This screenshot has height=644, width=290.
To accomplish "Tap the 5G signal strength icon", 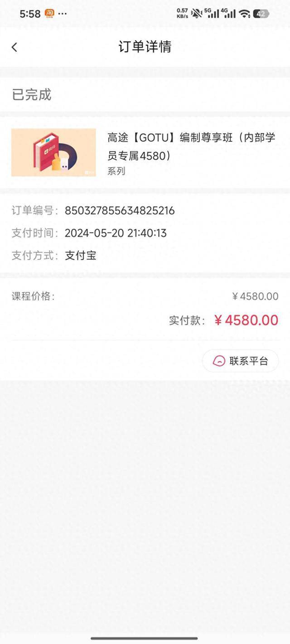I will tap(211, 13).
